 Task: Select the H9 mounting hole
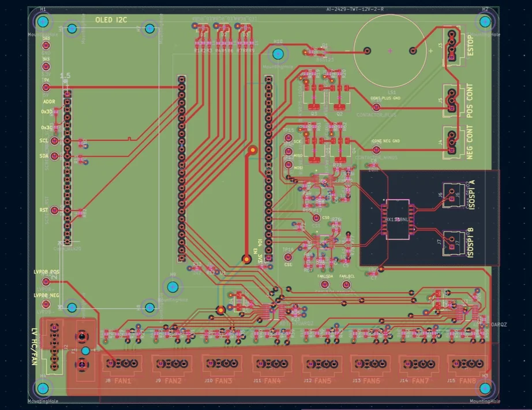(x=173, y=287)
